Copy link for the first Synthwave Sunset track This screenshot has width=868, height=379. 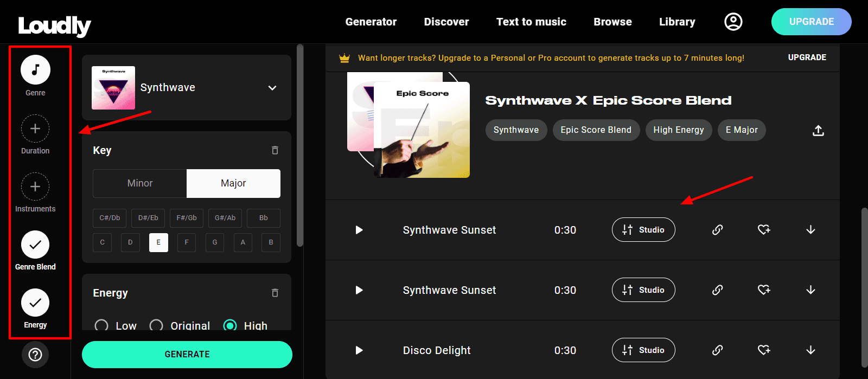tap(717, 230)
